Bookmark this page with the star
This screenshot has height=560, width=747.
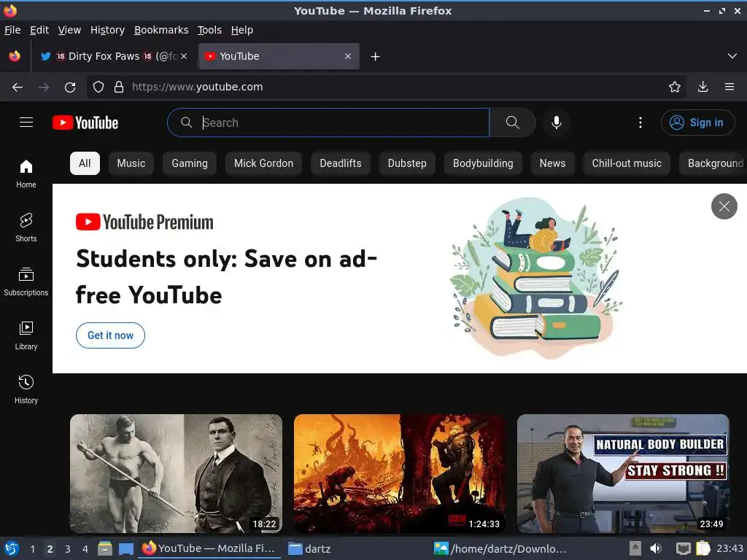tap(675, 87)
